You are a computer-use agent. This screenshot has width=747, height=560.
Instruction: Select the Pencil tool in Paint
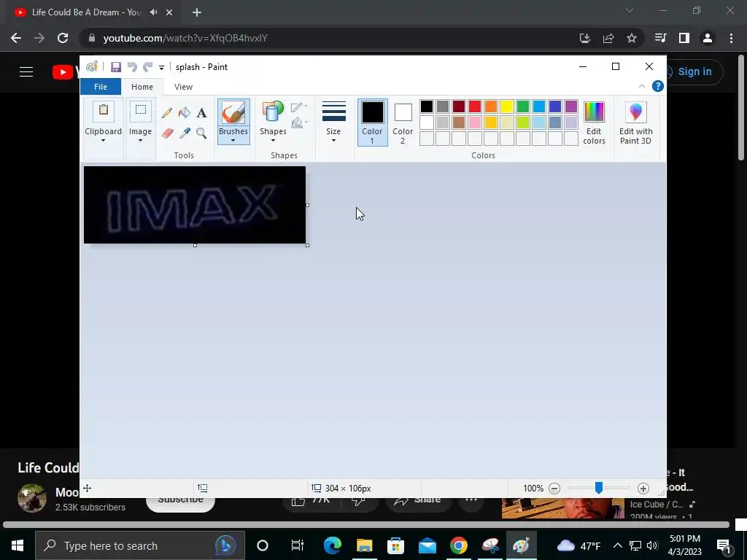tap(167, 113)
